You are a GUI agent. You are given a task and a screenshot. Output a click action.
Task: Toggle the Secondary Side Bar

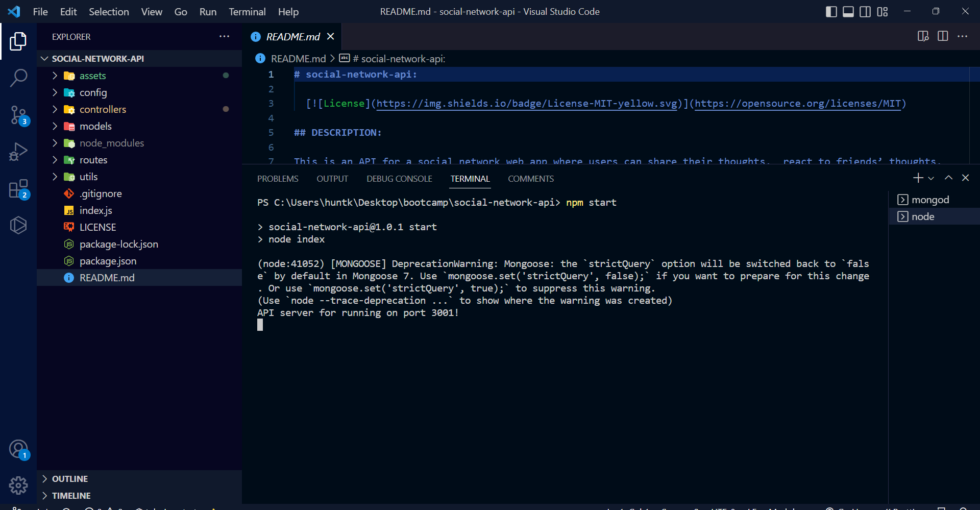coord(865,11)
